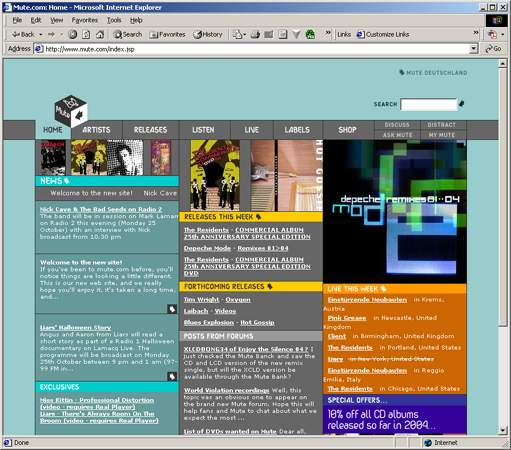Click the page scrollbar down arrow
511x450 pixels.
(503, 430)
